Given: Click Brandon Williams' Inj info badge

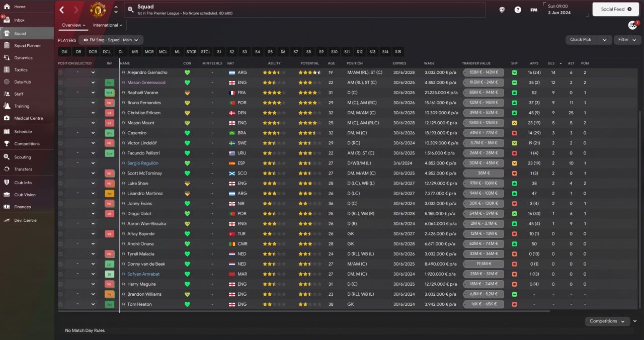Looking at the screenshot, I should tap(109, 294).
